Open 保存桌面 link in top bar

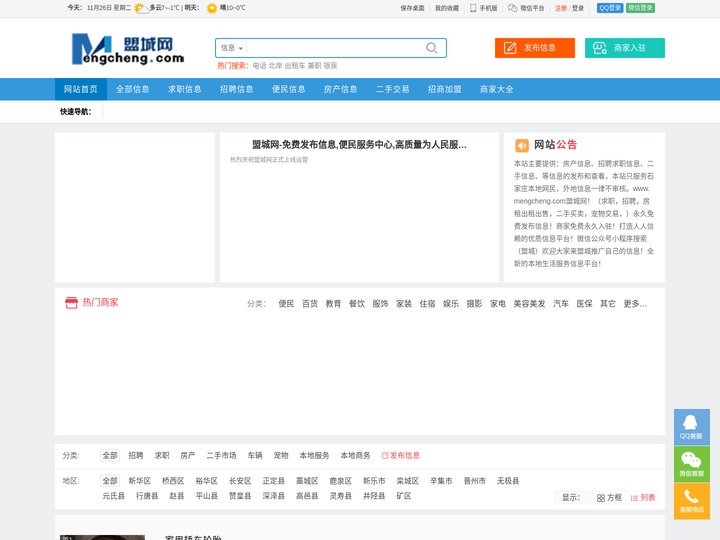(412, 8)
